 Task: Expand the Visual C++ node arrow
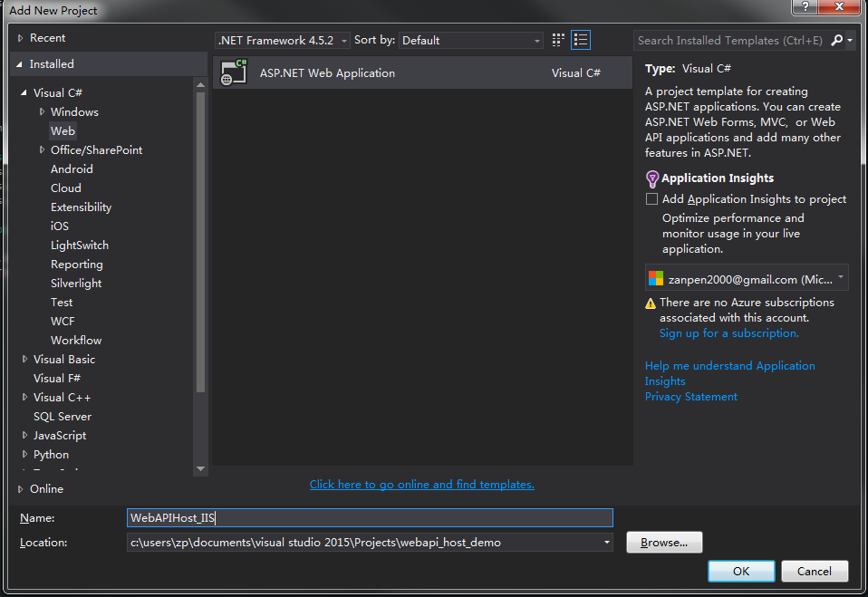(24, 398)
